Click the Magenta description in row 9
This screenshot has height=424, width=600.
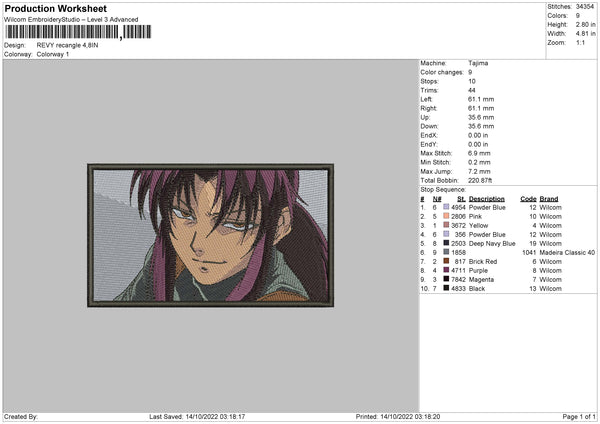point(481,279)
